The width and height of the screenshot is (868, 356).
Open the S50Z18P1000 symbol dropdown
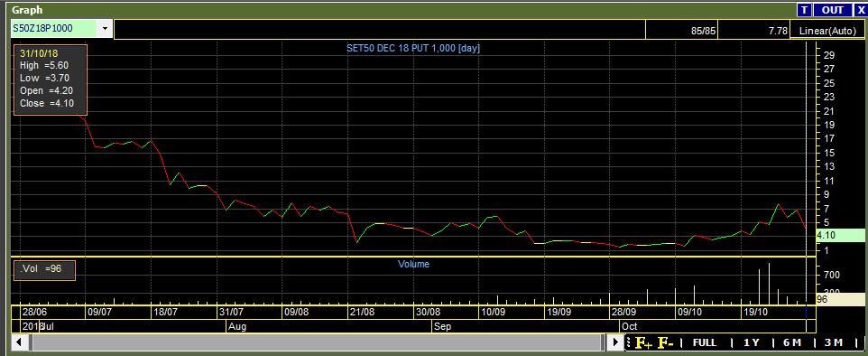[x=105, y=29]
